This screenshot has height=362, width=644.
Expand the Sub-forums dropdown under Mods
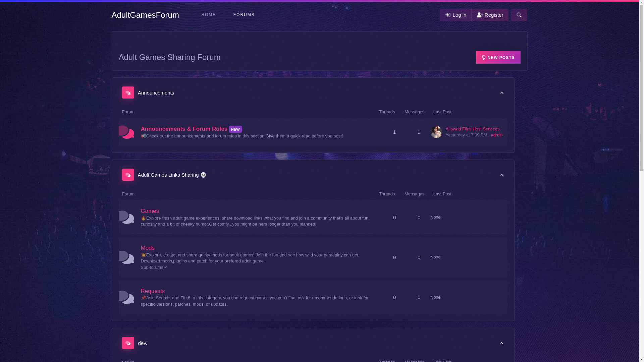[x=154, y=267]
